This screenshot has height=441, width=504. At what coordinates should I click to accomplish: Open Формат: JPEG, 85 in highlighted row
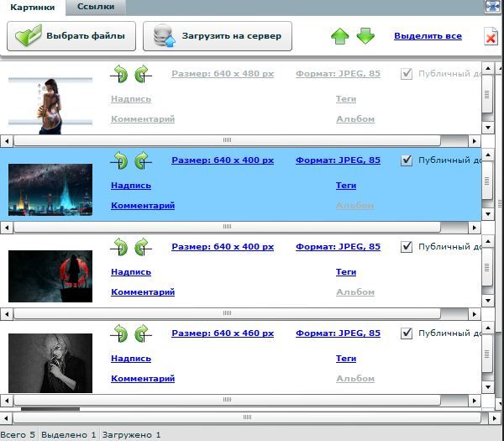coord(339,160)
